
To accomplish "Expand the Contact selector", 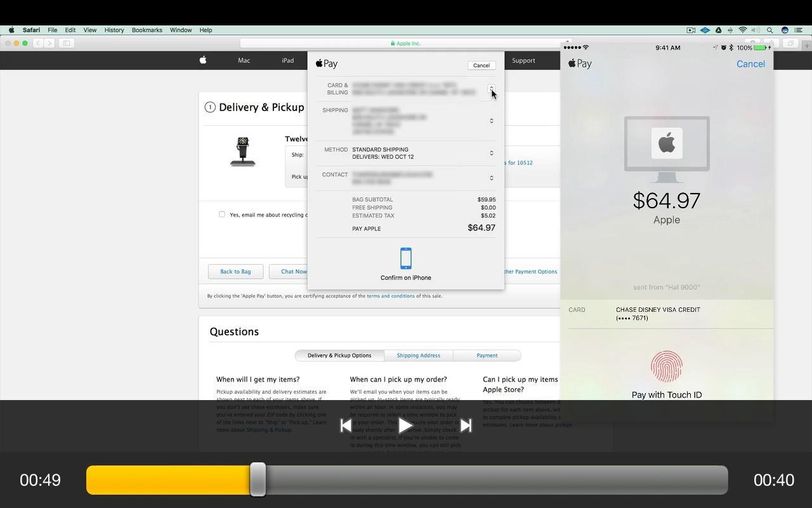I will (x=491, y=178).
